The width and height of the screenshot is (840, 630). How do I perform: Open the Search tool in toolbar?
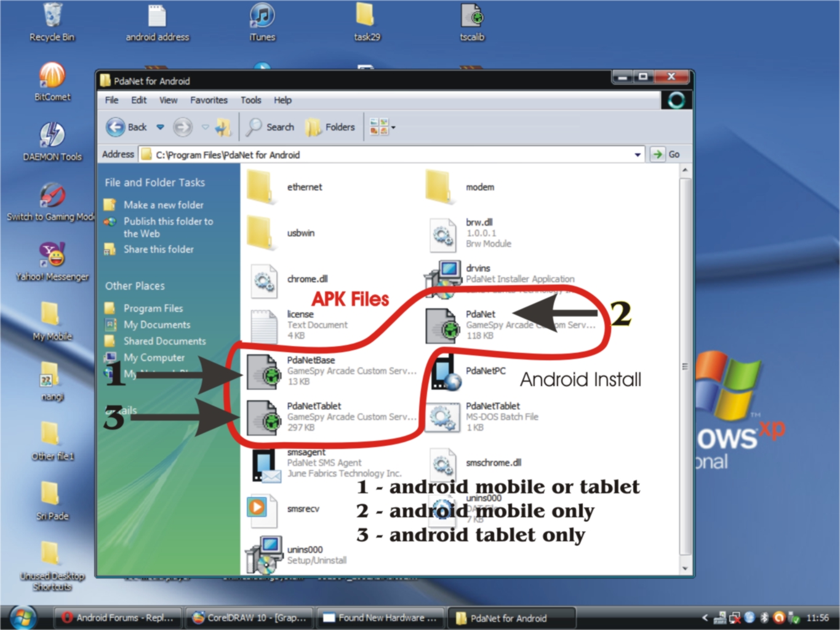click(x=270, y=127)
